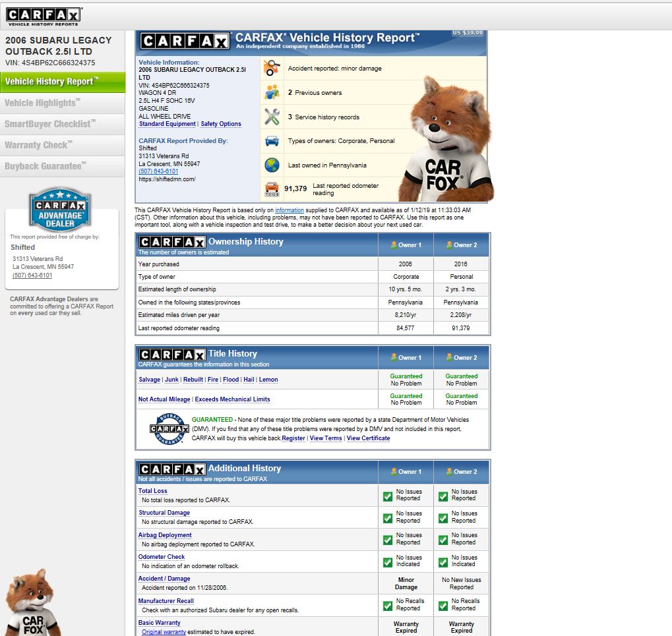Select the Warranty Check tab

click(63, 145)
